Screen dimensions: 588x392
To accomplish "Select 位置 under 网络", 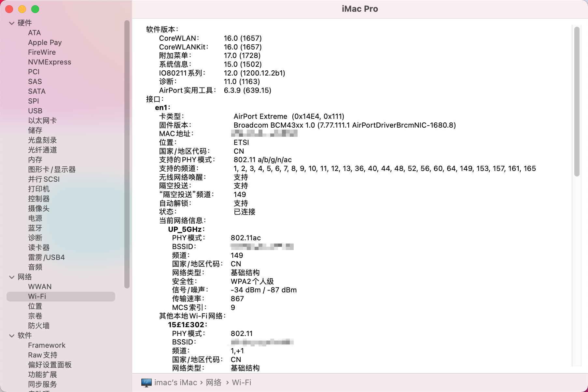I will click(35, 306).
